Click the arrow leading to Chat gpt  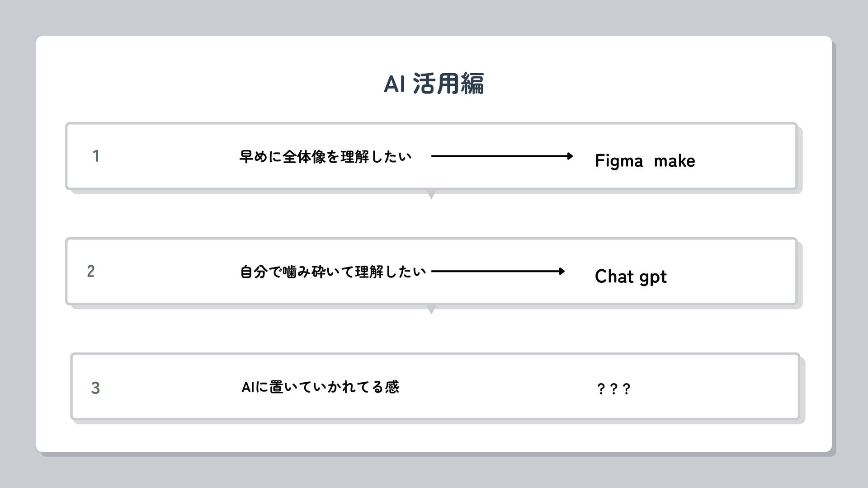(x=497, y=272)
